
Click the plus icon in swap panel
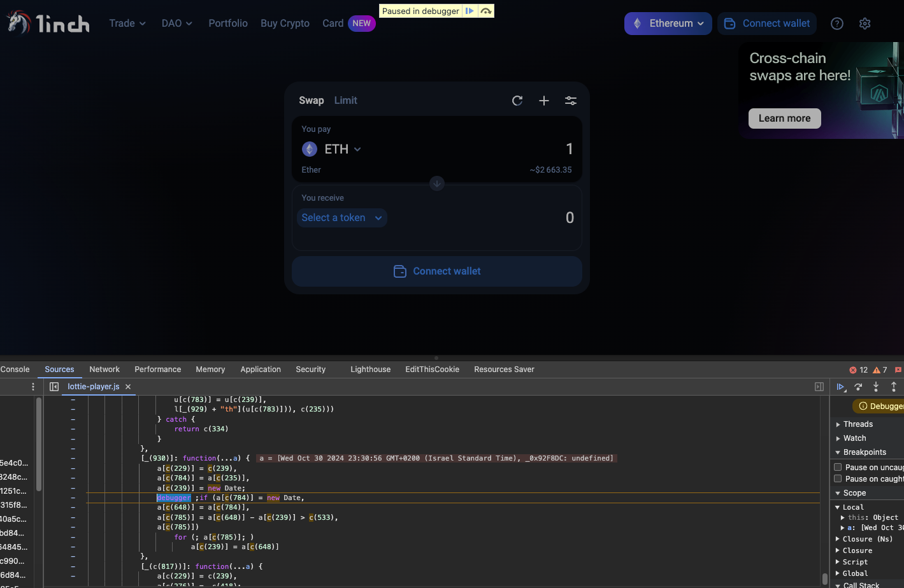544,101
